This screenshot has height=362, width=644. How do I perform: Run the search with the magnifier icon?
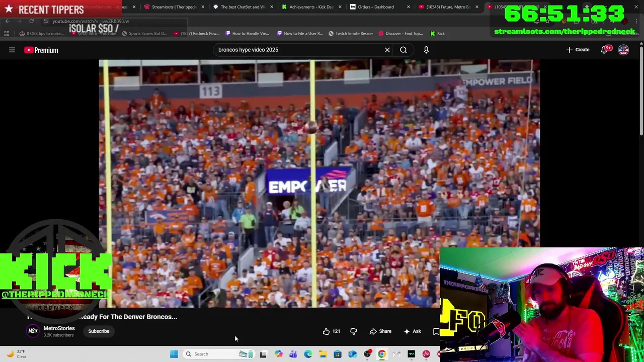click(x=404, y=50)
